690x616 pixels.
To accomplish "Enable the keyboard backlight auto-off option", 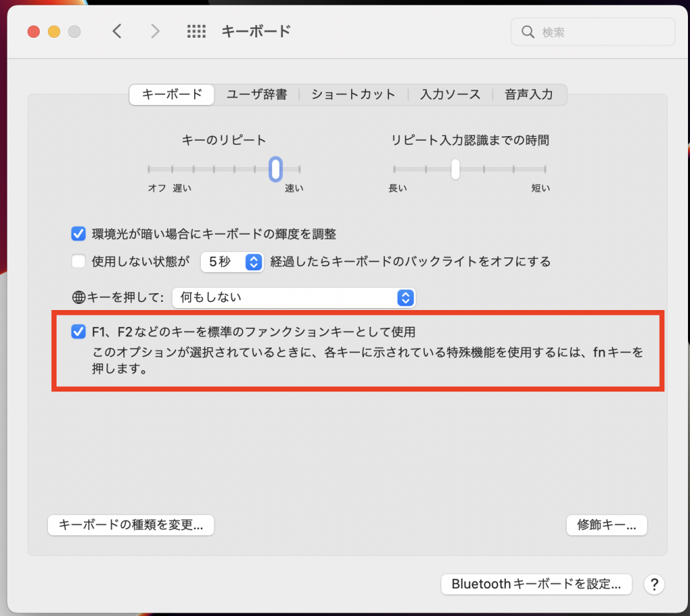I will (x=78, y=262).
